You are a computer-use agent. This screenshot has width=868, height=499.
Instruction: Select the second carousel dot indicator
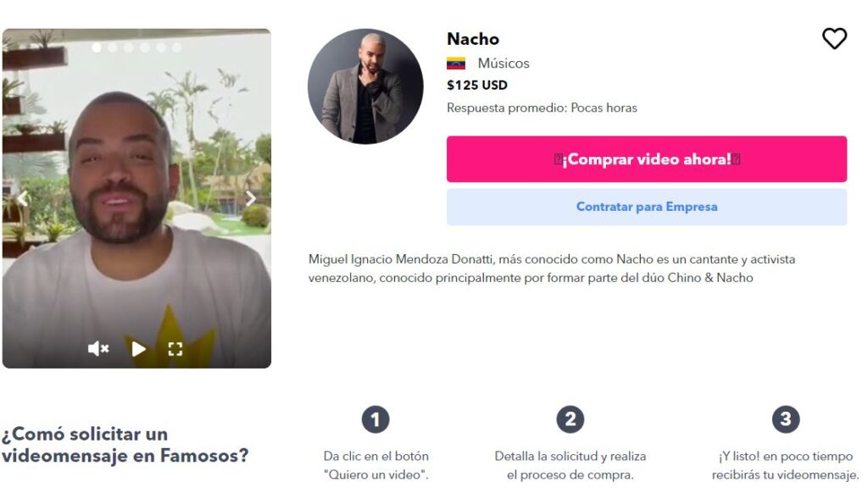113,47
